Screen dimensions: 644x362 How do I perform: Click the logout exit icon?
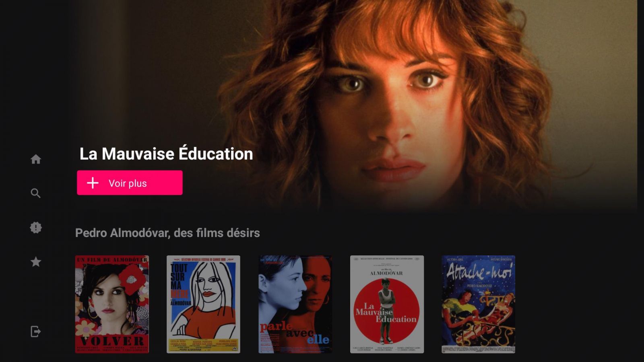point(36,331)
